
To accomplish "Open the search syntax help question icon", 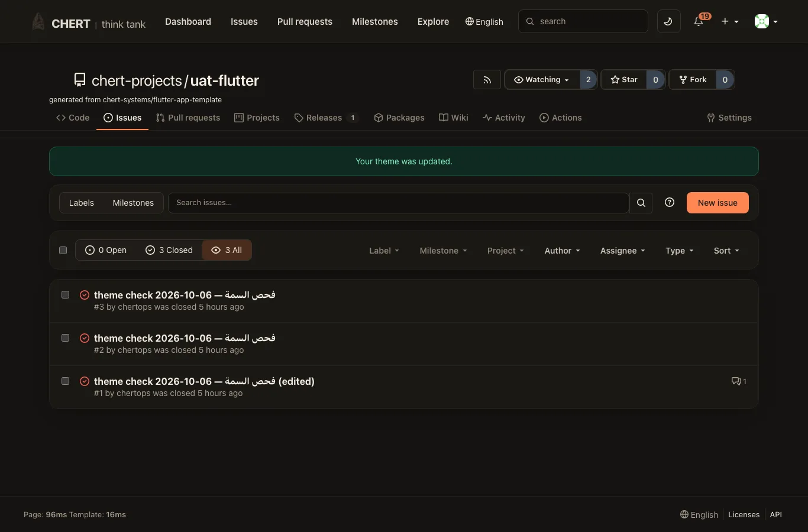I will tap(670, 202).
